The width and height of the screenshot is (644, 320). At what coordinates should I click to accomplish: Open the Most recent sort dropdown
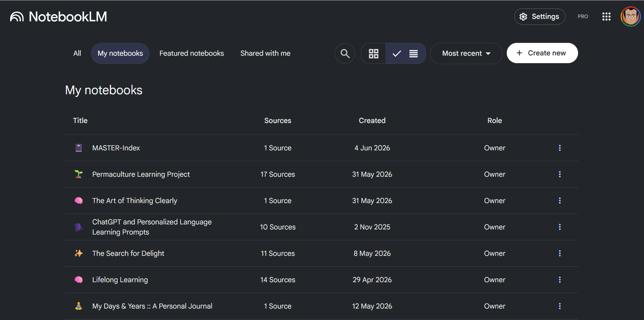466,53
